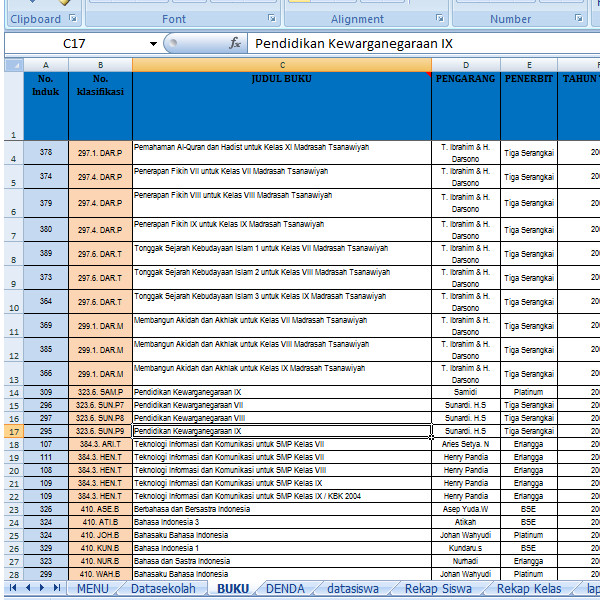Click classification cell 410. WAH.B
Image resolution: width=600 pixels, height=600 pixels.
coord(101,574)
